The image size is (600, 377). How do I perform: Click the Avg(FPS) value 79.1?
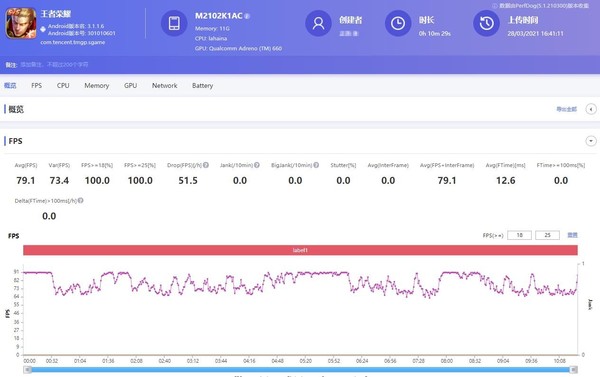(x=26, y=180)
